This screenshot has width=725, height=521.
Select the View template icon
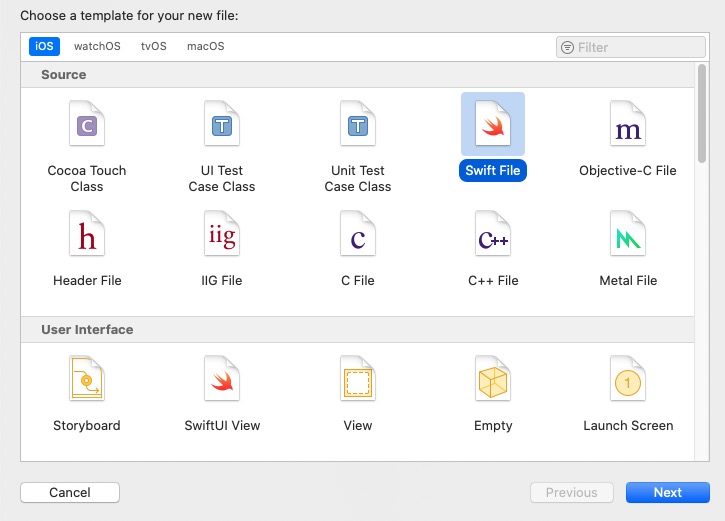click(x=357, y=378)
